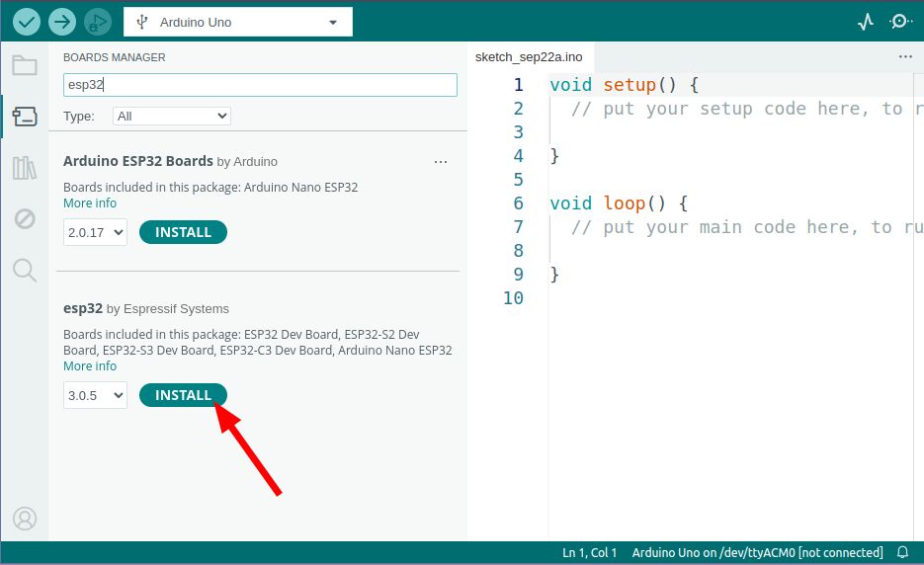Open the Serial Plotter
Image resolution: width=924 pixels, height=565 pixels.
click(866, 21)
